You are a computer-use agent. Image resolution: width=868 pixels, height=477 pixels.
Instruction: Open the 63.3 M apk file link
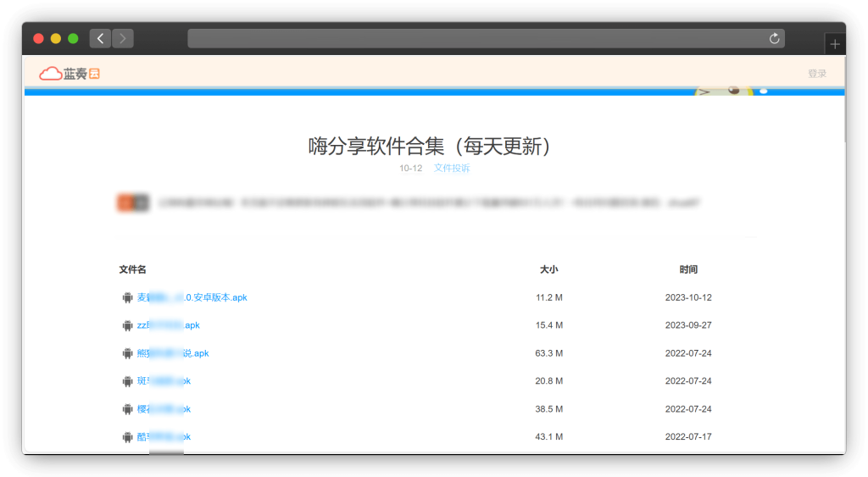(x=173, y=353)
